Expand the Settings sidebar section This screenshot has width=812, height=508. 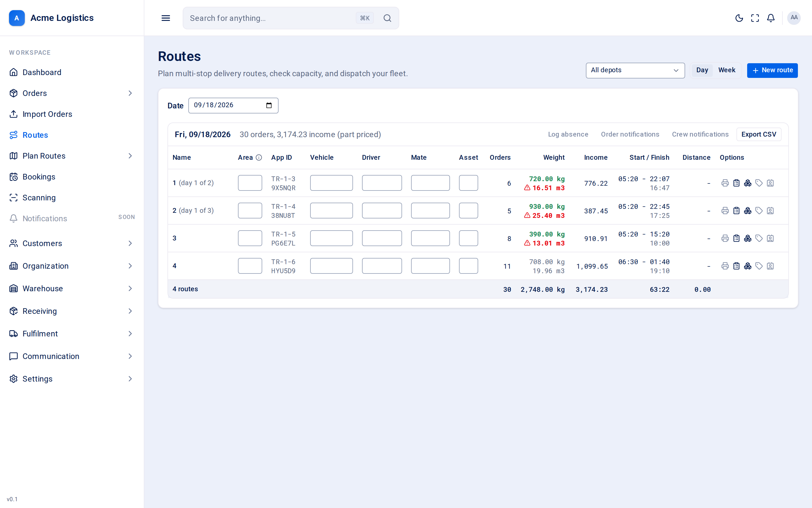(72, 379)
